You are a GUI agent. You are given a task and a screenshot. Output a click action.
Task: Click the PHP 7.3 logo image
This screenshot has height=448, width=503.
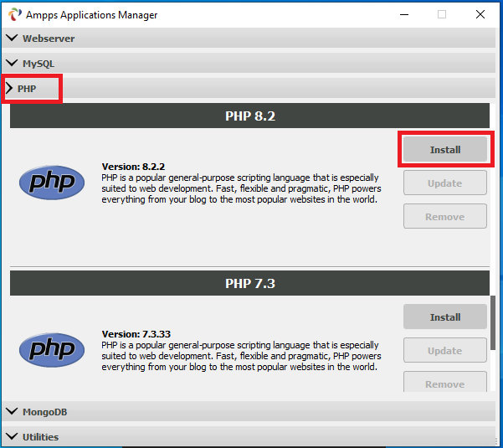[x=52, y=350]
